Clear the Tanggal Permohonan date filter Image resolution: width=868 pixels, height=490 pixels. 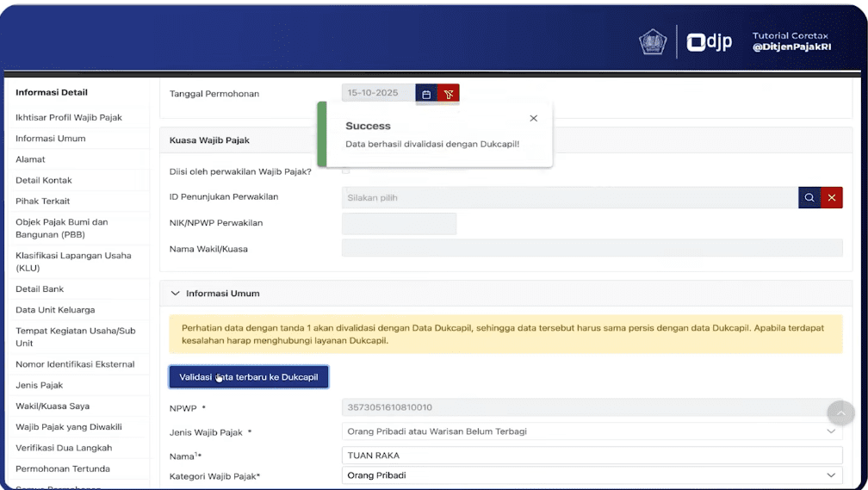[x=449, y=94]
